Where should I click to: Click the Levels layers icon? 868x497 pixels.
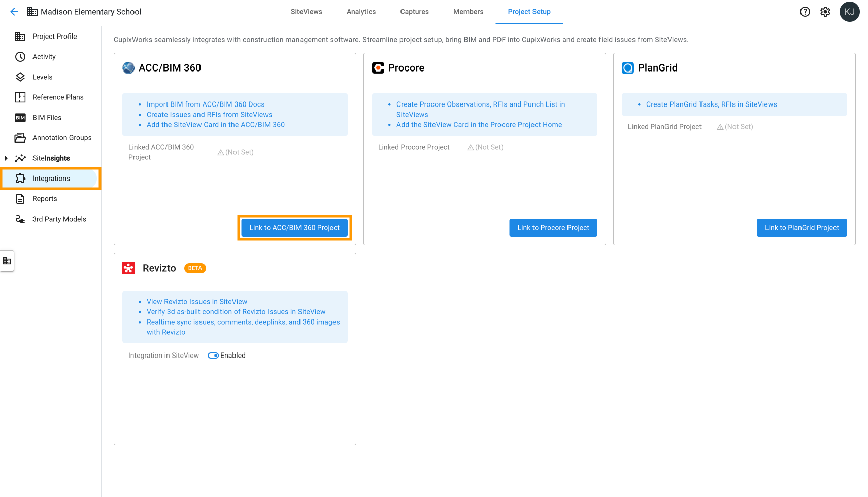click(20, 77)
